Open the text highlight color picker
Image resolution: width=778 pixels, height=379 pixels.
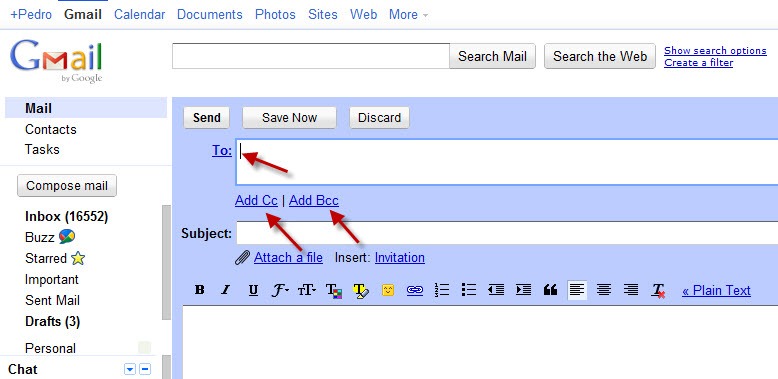click(361, 291)
